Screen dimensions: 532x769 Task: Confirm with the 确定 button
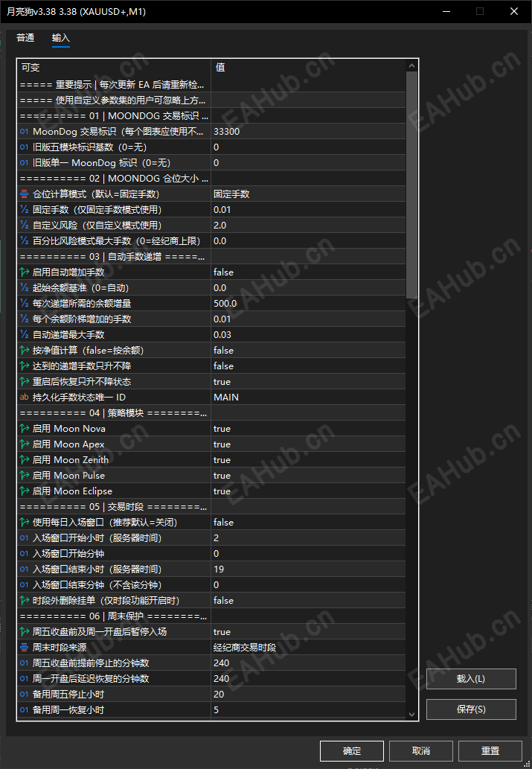click(x=351, y=751)
